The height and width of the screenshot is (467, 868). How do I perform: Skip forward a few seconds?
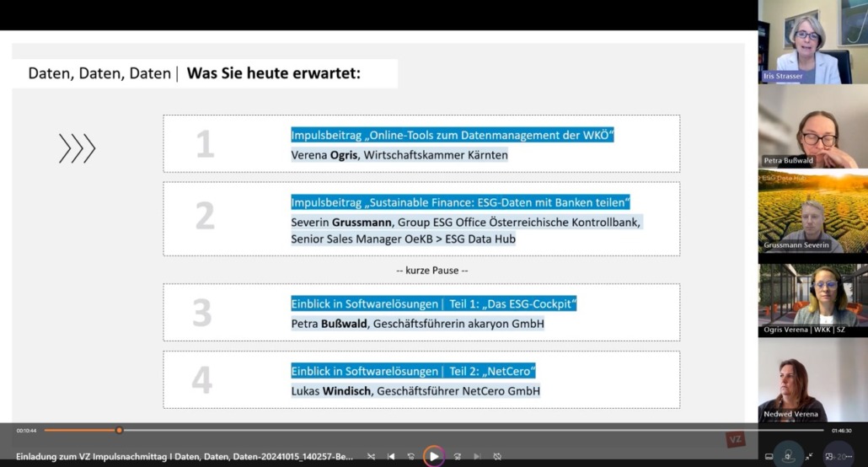457,456
